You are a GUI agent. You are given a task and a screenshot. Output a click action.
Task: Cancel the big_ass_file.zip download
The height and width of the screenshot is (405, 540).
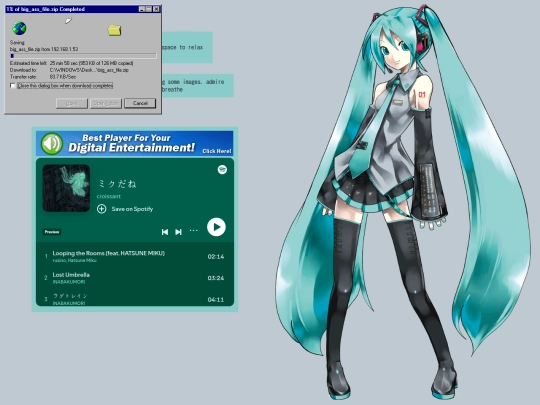(x=140, y=103)
